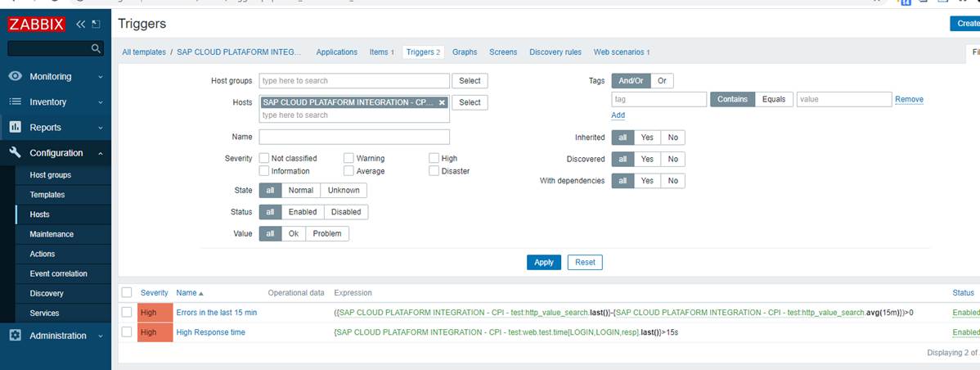This screenshot has width=980, height=370.
Task: Open the High Response time trigger
Action: [210, 332]
